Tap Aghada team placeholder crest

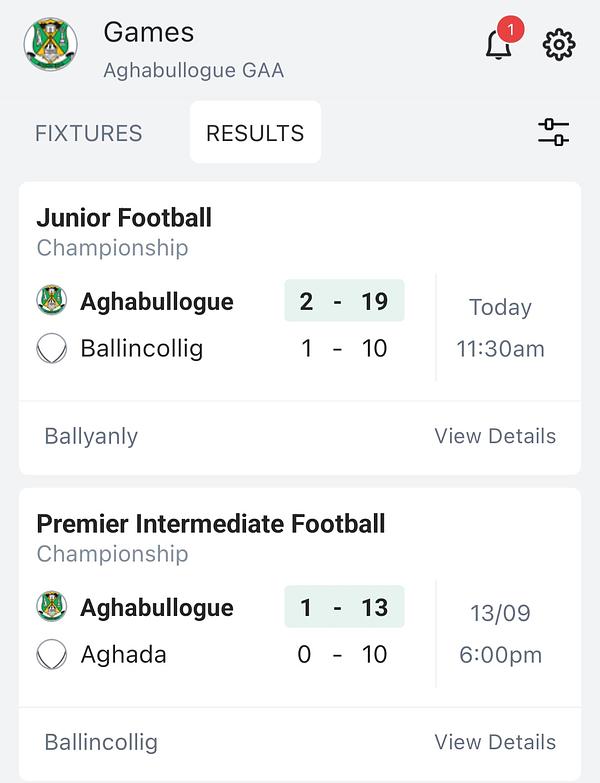[x=51, y=654]
